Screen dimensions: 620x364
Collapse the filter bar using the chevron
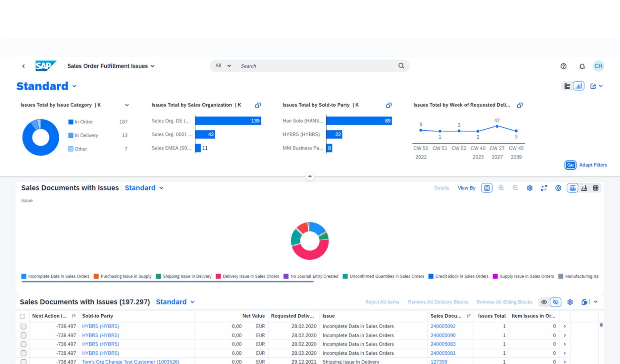310,176
